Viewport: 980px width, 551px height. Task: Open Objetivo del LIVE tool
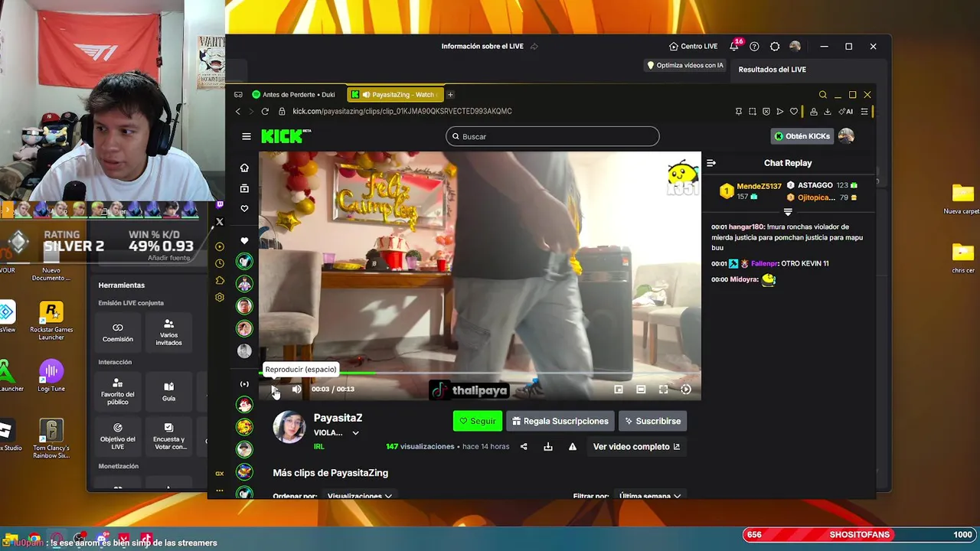pos(118,436)
